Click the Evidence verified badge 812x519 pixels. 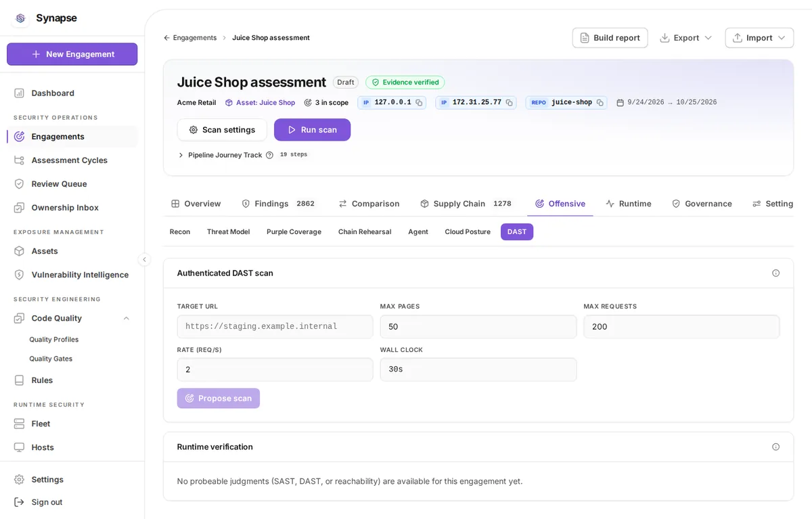[x=405, y=82]
